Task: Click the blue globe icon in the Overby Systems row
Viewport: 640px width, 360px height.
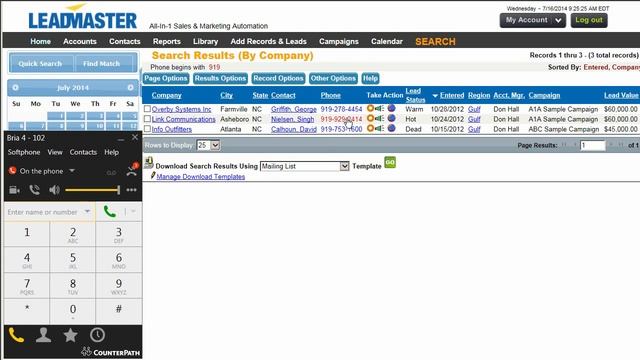Action: (391, 108)
